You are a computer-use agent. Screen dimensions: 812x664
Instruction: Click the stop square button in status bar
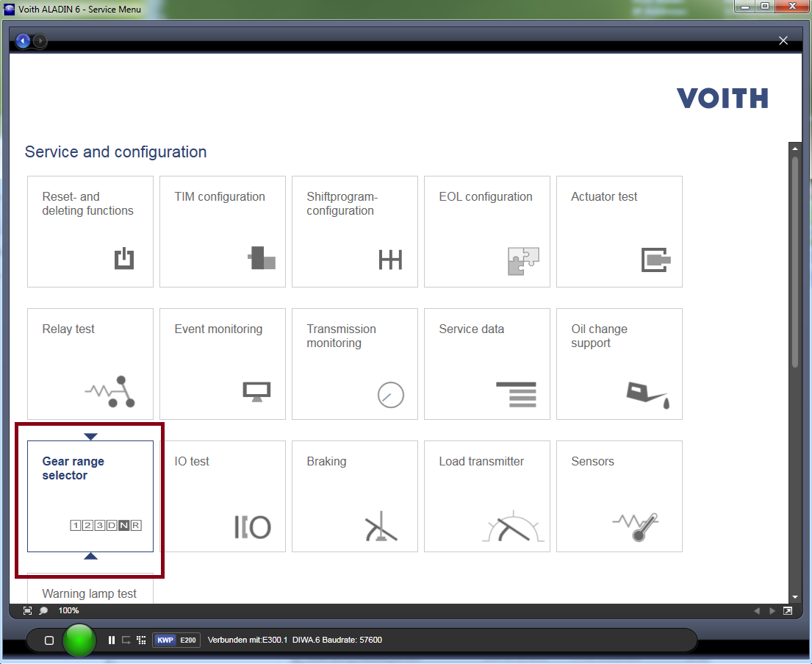49,640
